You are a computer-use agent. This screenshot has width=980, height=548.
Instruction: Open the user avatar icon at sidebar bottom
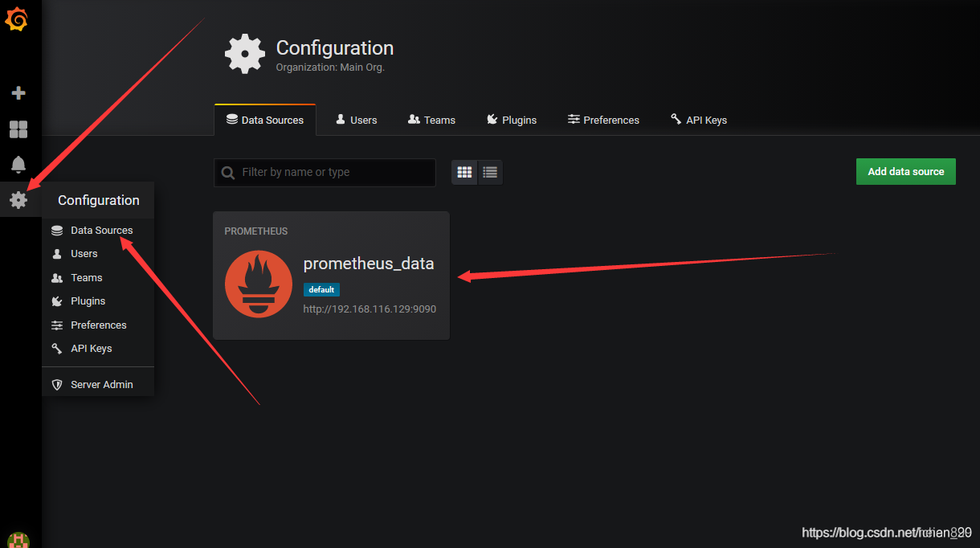[18, 540]
